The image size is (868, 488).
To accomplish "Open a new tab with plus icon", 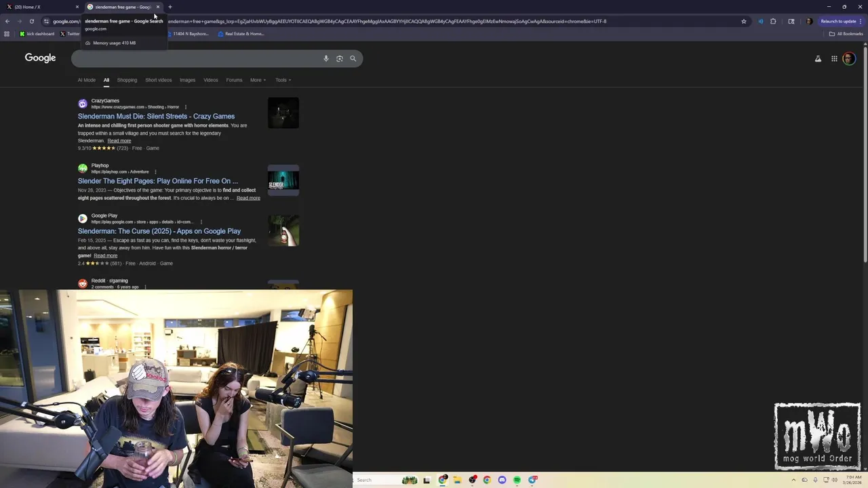I will coord(170,7).
